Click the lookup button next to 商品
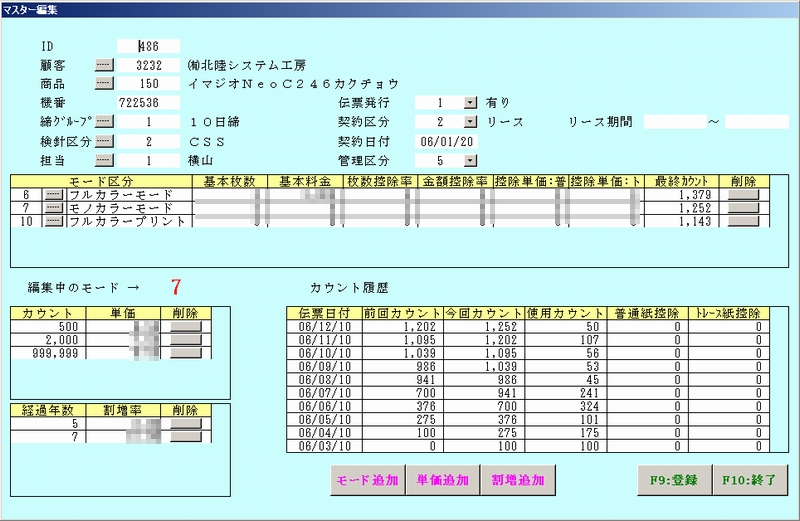This screenshot has width=800, height=521. pos(105,84)
